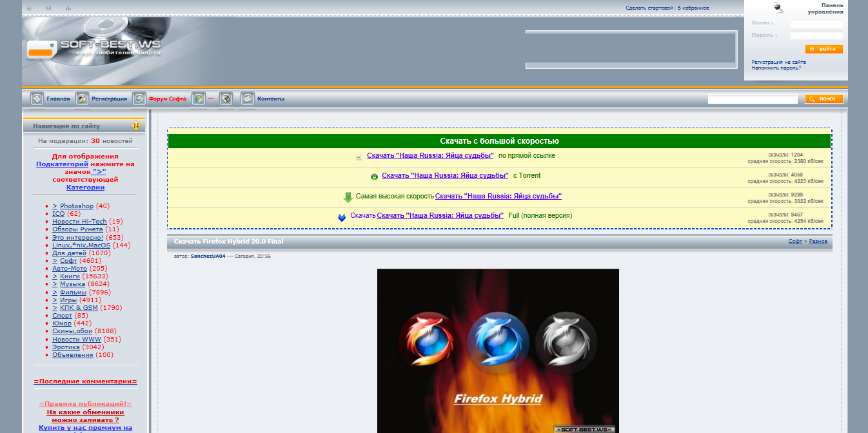Click the ВОЙТИ login button
Viewport: 868px width, 433px height.
pos(824,49)
